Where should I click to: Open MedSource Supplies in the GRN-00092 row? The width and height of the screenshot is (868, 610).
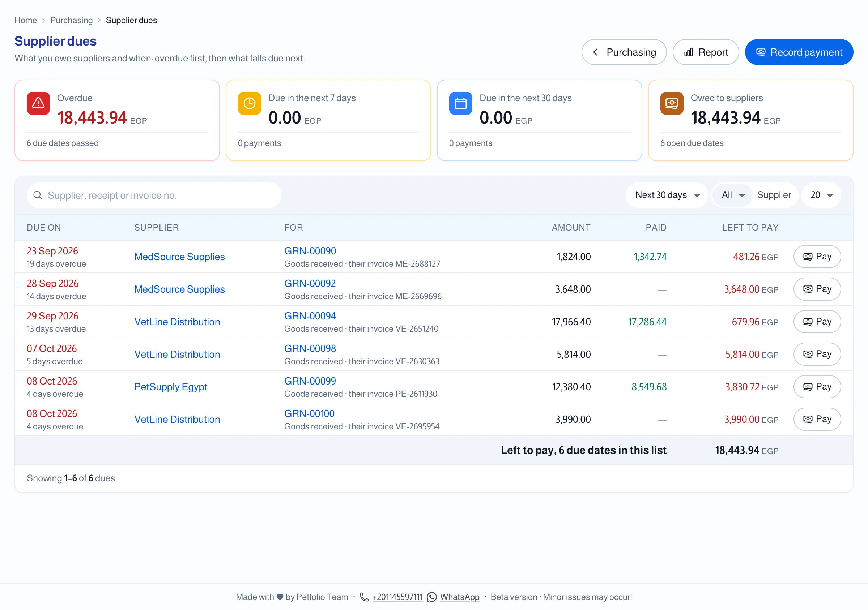point(180,289)
